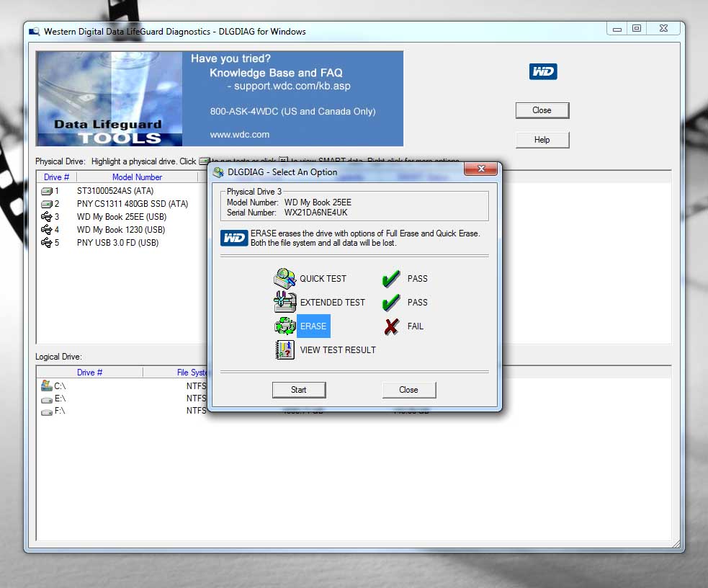
Task: Select row WD My Book 1230 (USB)
Action: coord(120,230)
